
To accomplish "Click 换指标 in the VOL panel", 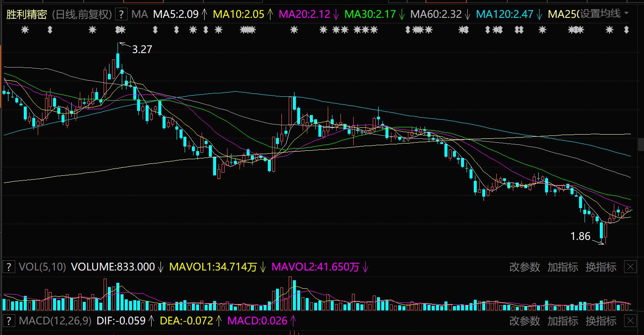I will [x=601, y=267].
